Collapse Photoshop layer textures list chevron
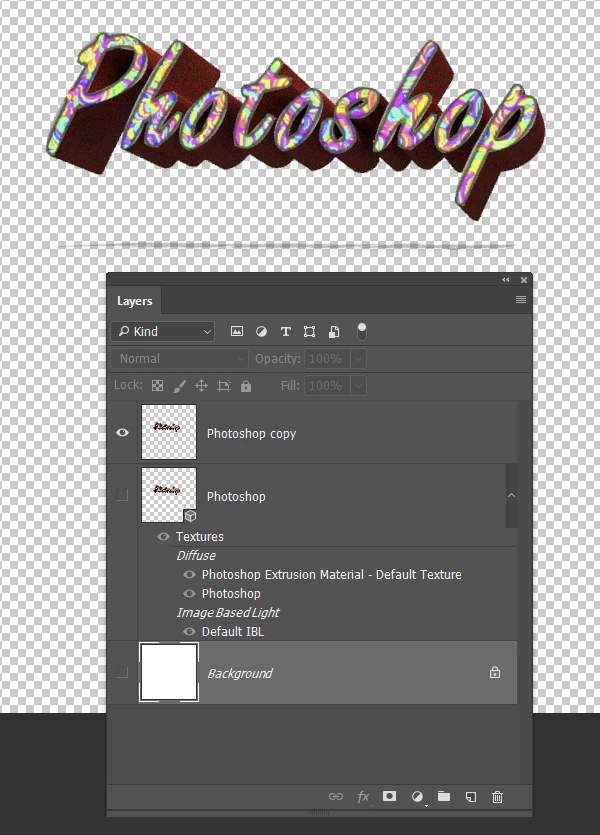 pos(512,495)
